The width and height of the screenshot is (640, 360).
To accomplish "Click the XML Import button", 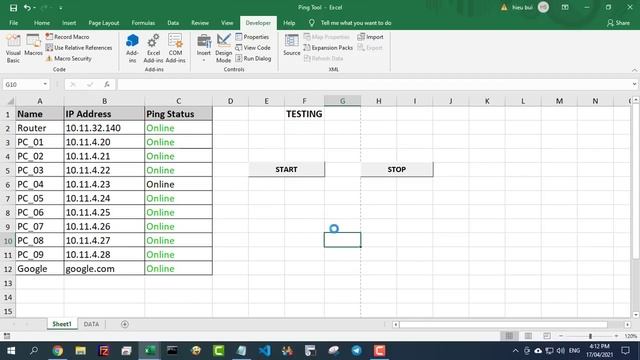I will point(371,37).
